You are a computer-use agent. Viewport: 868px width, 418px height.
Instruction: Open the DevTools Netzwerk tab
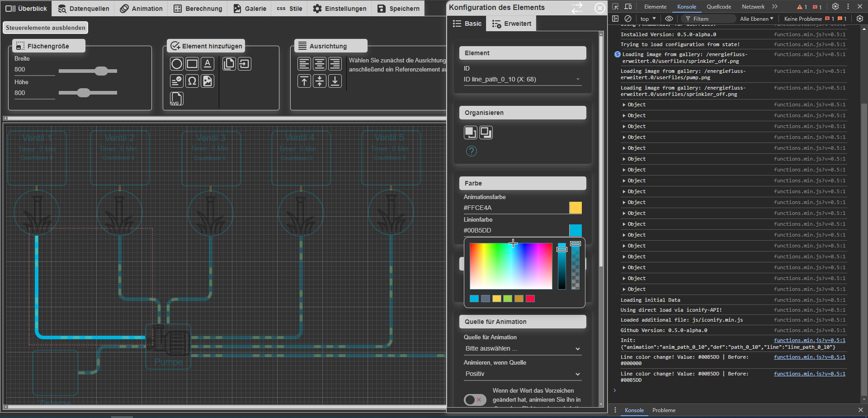coord(753,6)
